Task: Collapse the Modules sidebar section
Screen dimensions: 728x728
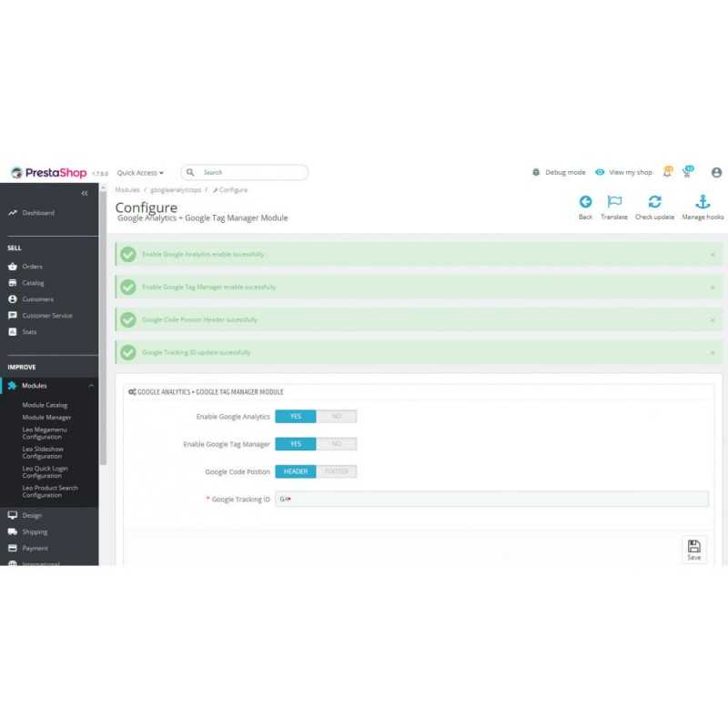Action: tap(91, 386)
